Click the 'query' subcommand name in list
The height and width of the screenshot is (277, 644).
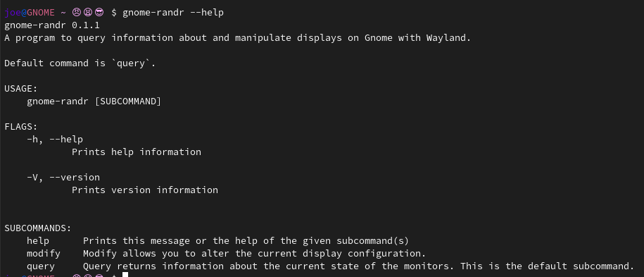point(41,266)
